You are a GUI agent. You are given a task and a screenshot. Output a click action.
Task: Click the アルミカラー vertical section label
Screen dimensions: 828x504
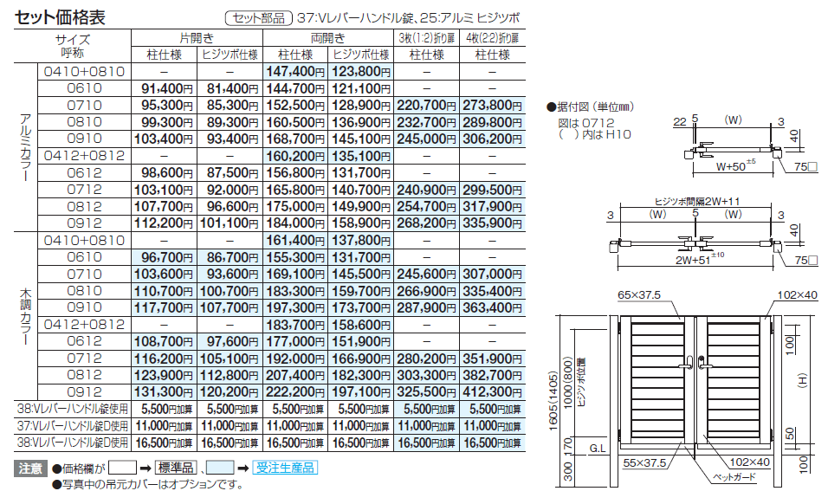(26, 147)
